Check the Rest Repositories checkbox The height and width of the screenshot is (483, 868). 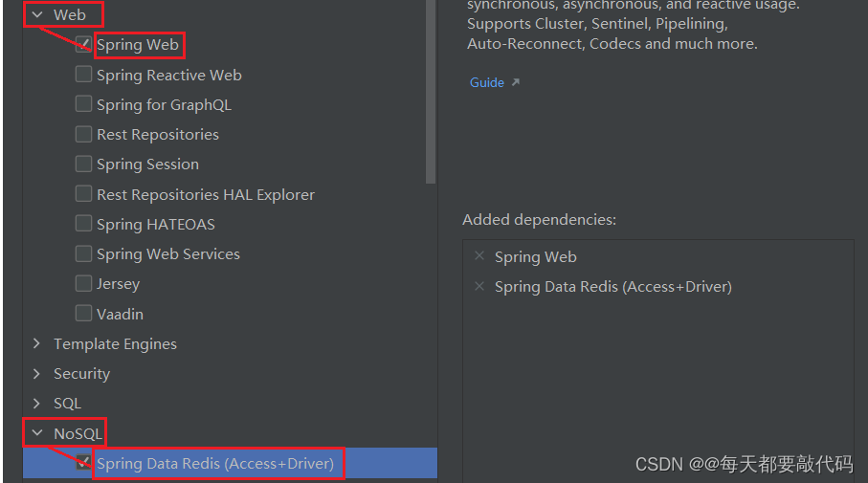tap(83, 134)
